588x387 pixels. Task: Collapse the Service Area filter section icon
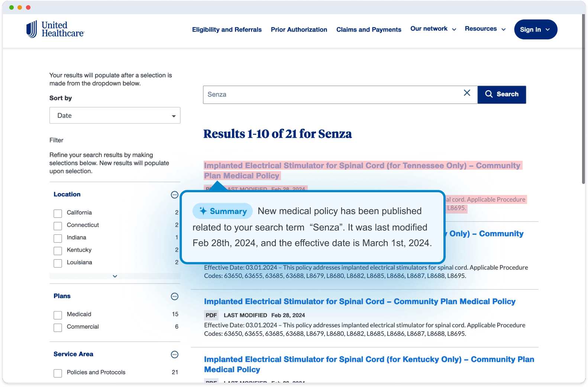[x=174, y=355]
